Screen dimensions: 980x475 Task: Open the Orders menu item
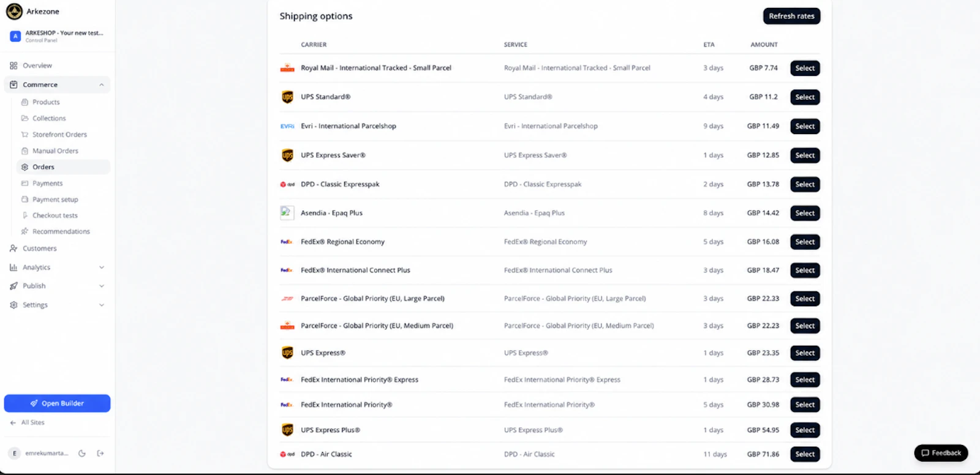tap(64, 167)
